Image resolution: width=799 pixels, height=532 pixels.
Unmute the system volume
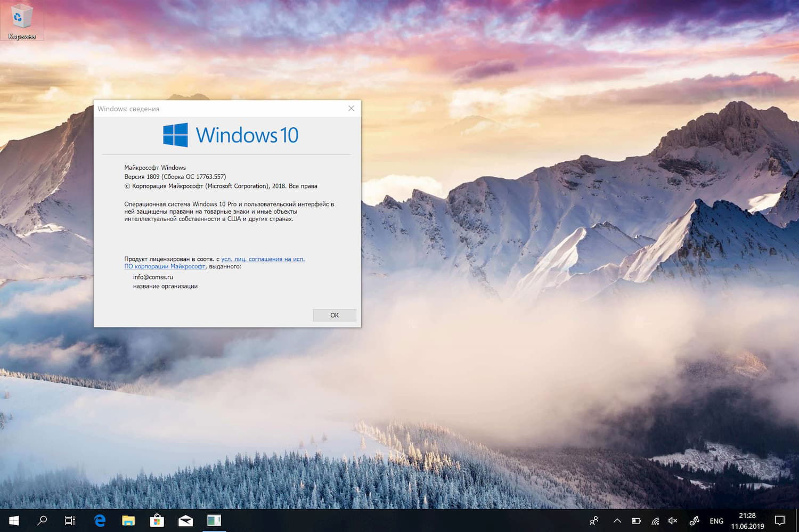(673, 520)
